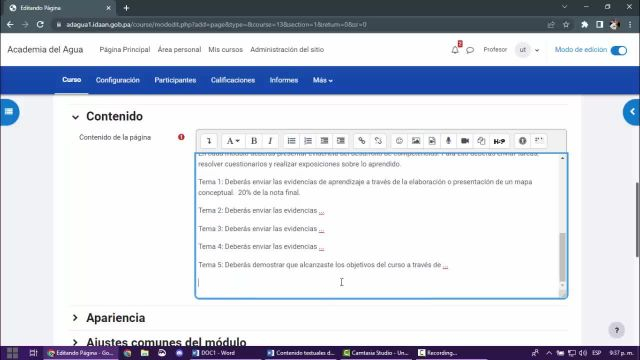Open the user menu dropdown arrow
This screenshot has height=360, width=640.
click(537, 50)
